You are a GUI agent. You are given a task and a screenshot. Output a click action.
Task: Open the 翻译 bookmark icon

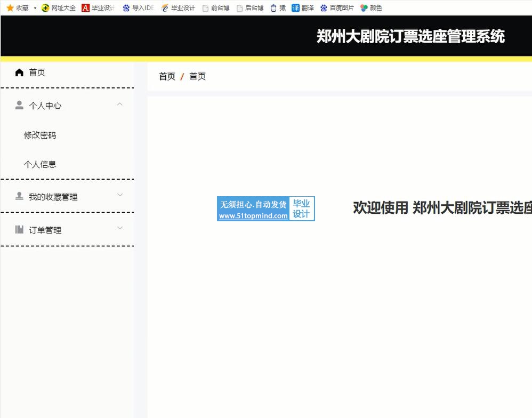click(295, 8)
